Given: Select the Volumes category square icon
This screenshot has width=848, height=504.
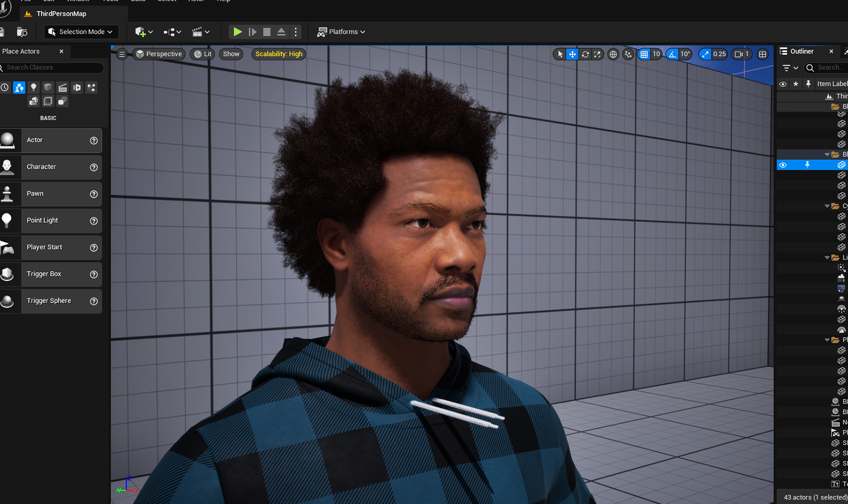Looking at the screenshot, I should point(48,101).
